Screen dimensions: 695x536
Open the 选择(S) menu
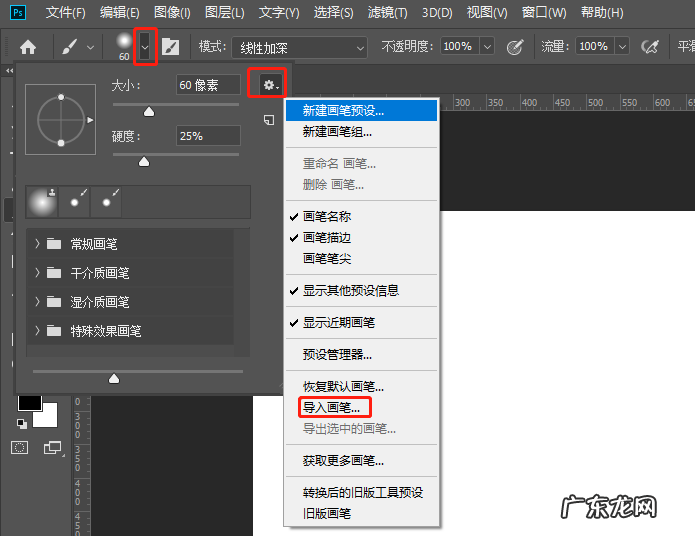pyautogui.click(x=333, y=12)
